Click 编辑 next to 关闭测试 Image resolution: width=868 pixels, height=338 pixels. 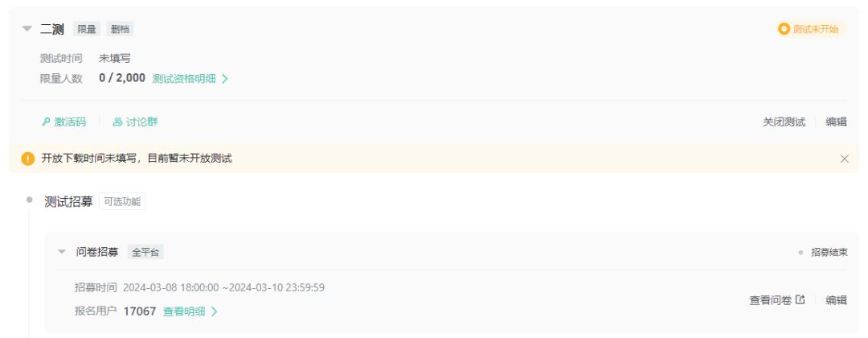coord(837,122)
